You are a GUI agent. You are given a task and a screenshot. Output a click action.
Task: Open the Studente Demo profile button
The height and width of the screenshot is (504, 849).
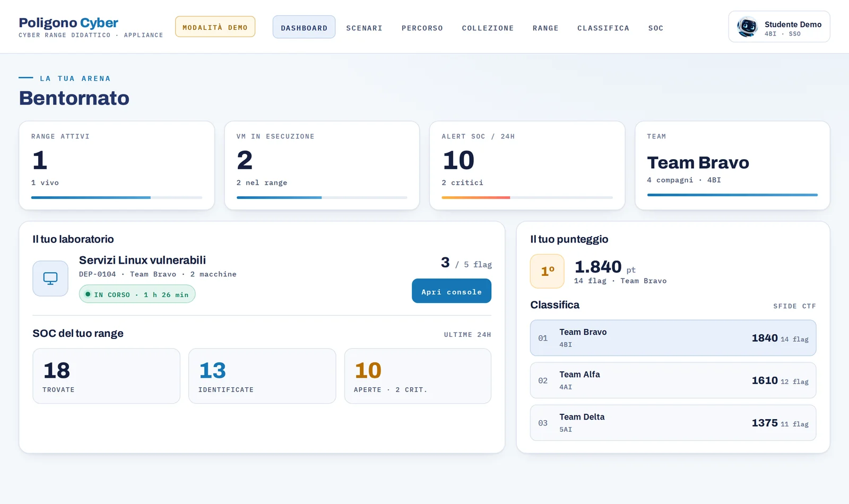[x=779, y=27]
